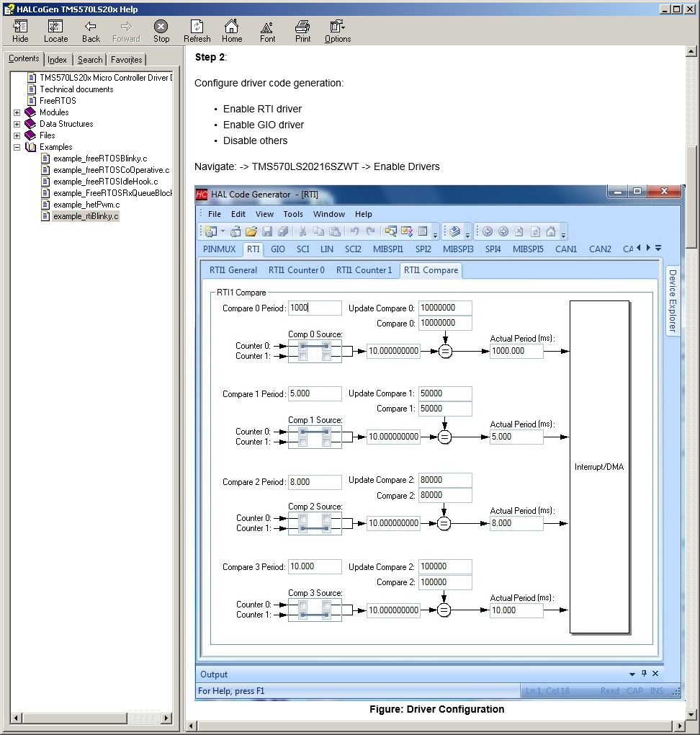Go to the Home help page
The width and height of the screenshot is (700, 735).
[x=232, y=32]
